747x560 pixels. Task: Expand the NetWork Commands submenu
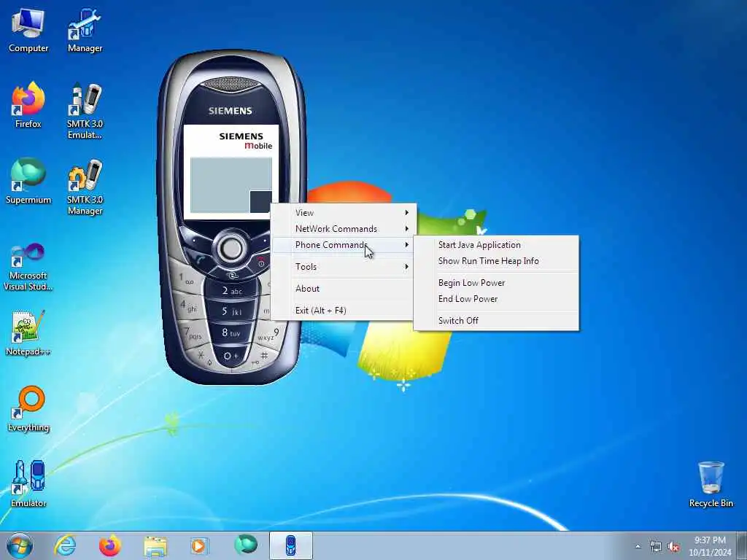point(343,229)
